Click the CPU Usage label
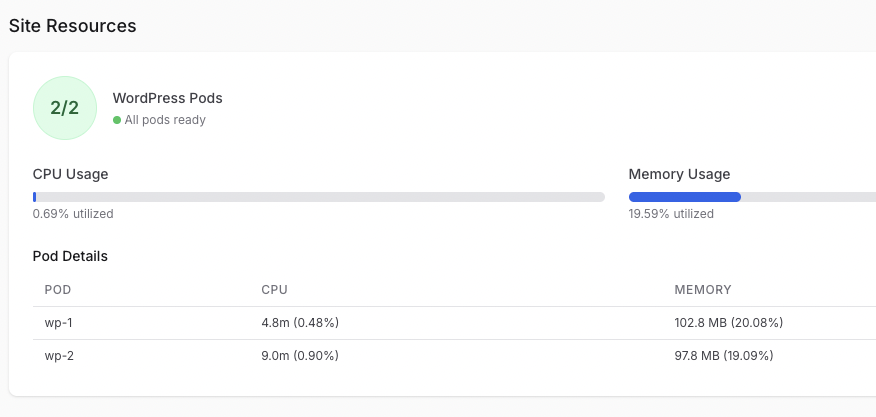This screenshot has height=417, width=876. coord(70,174)
